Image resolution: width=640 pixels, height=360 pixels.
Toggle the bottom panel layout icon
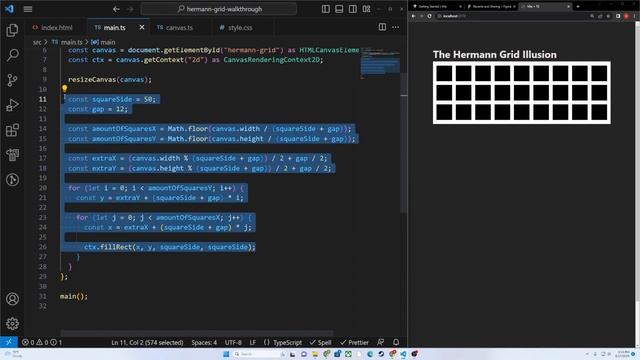[x=339, y=9]
